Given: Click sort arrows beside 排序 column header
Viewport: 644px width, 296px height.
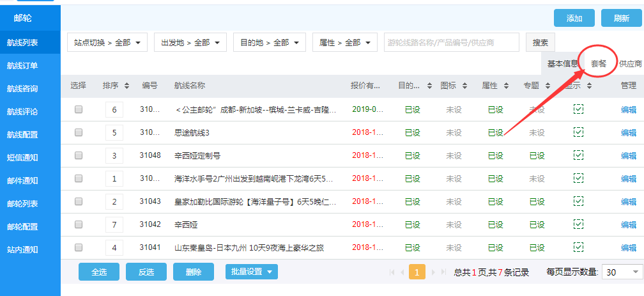Looking at the screenshot, I should [x=126, y=86].
